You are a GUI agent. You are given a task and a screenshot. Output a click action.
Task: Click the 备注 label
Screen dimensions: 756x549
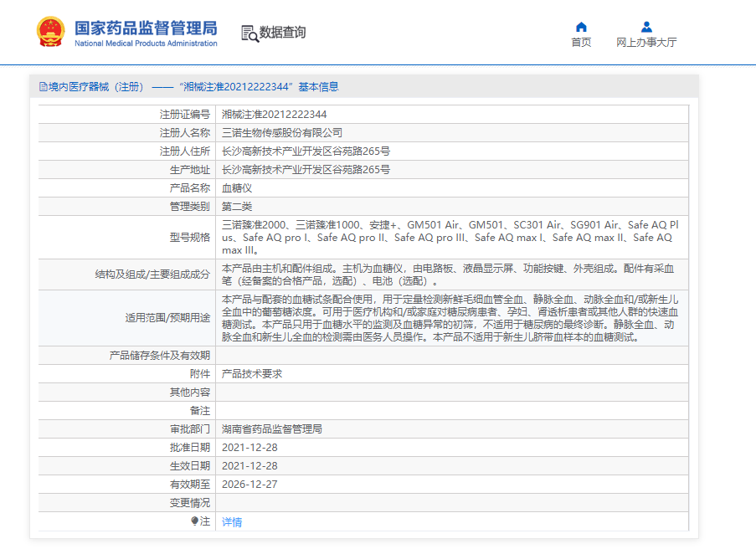[200, 411]
